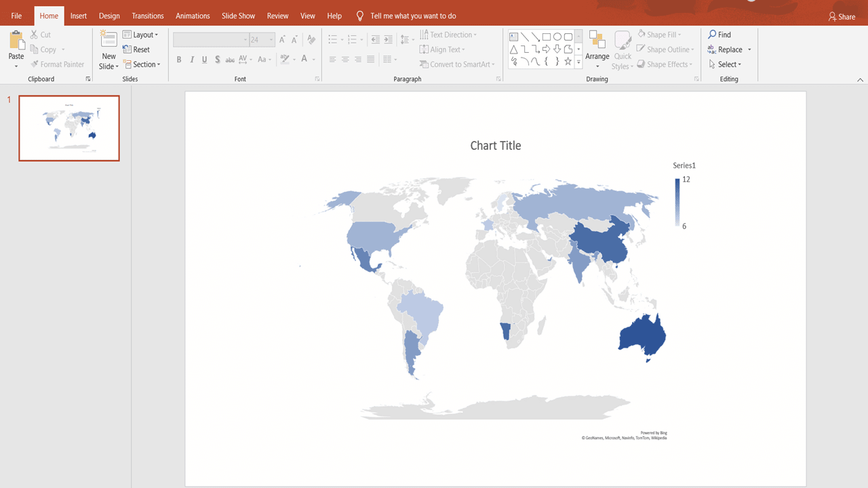
Task: Select the slide thumbnail in the panel
Action: [x=68, y=127]
